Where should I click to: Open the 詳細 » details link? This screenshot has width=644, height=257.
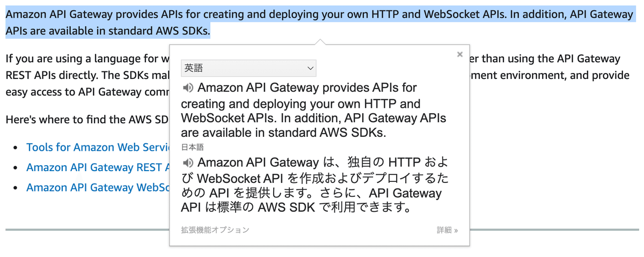pyautogui.click(x=448, y=230)
